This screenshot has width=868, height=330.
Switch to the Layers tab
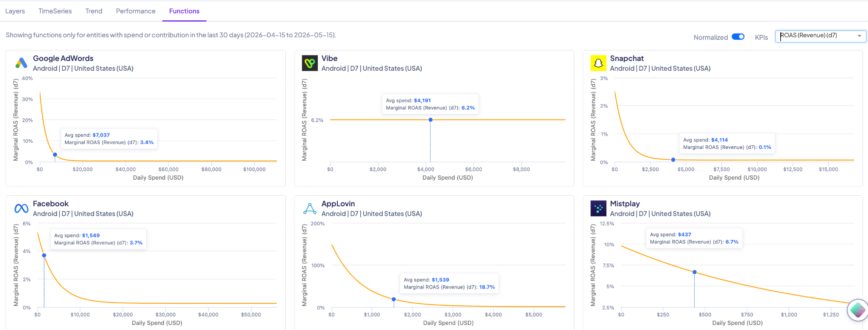click(x=15, y=11)
